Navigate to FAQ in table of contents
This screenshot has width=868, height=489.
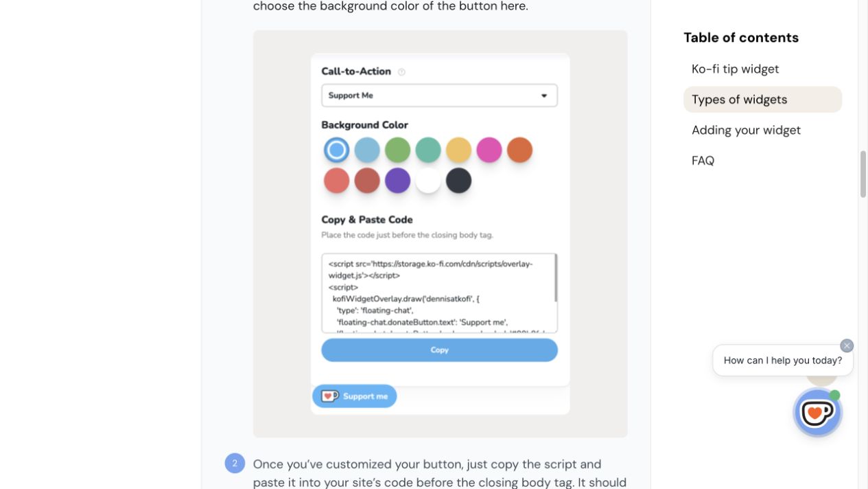pos(703,161)
